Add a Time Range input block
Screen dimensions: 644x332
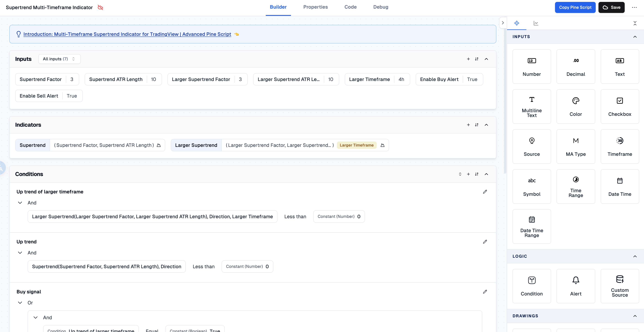pyautogui.click(x=576, y=186)
